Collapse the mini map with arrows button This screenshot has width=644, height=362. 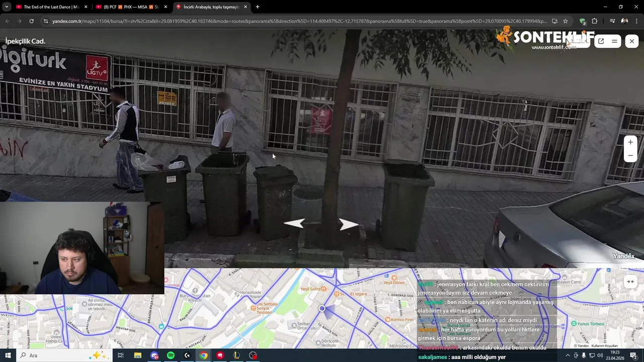tap(630, 282)
